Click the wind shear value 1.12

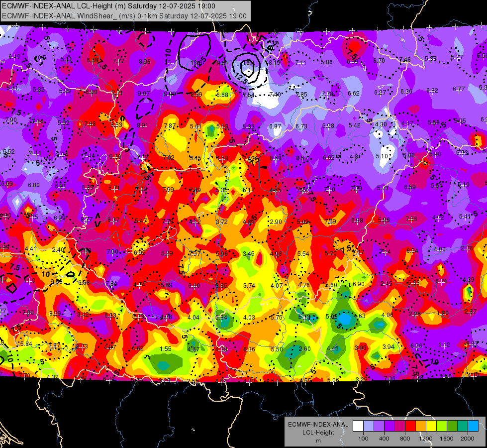[x=444, y=345]
